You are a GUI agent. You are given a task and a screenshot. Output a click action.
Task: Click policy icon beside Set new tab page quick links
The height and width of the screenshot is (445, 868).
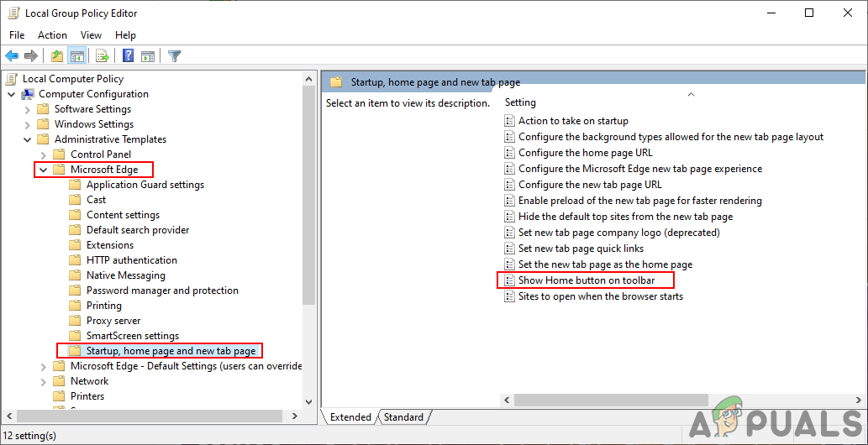509,249
